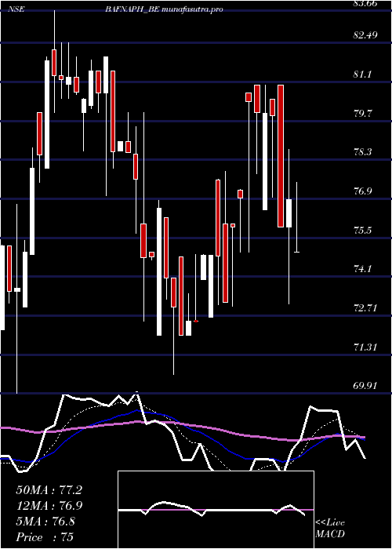Click inside the MACD inset chart

point(216,510)
